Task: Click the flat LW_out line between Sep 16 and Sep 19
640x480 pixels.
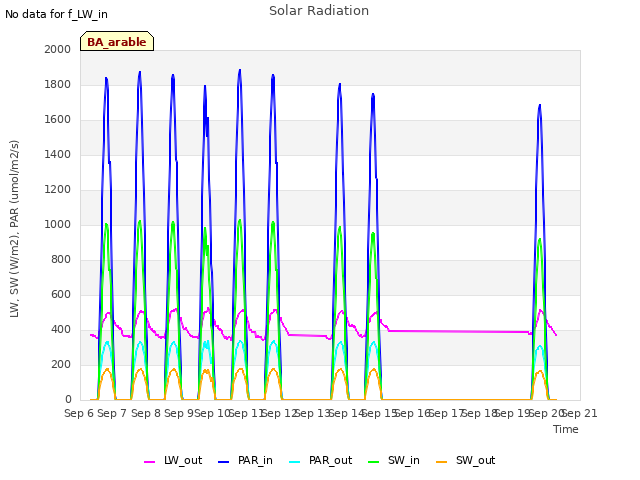Action: 457,331
